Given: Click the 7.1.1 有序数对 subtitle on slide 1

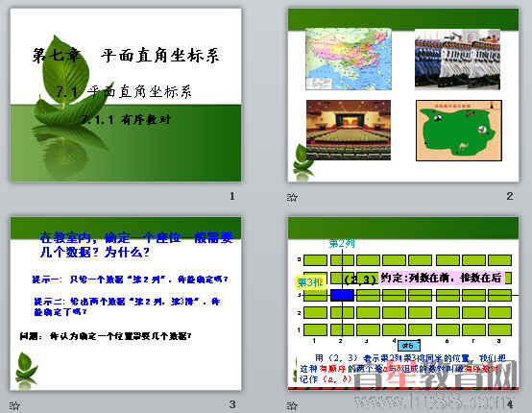Looking at the screenshot, I should coord(126,119).
